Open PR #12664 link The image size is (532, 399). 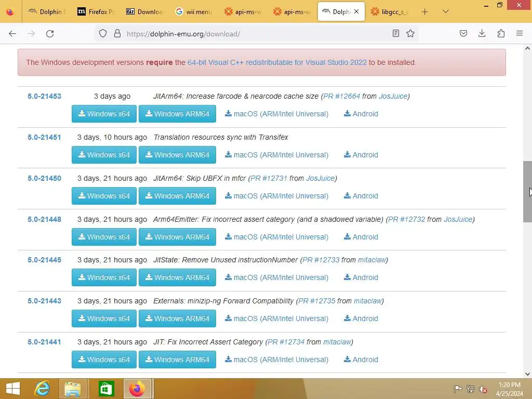point(342,96)
